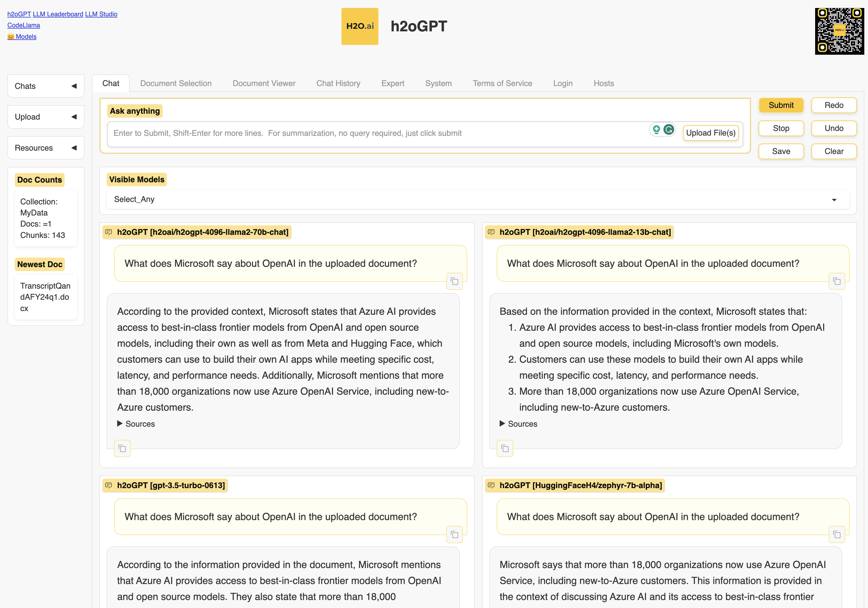This screenshot has width=868, height=608.
Task: Open the Expert tab
Action: pos(393,83)
